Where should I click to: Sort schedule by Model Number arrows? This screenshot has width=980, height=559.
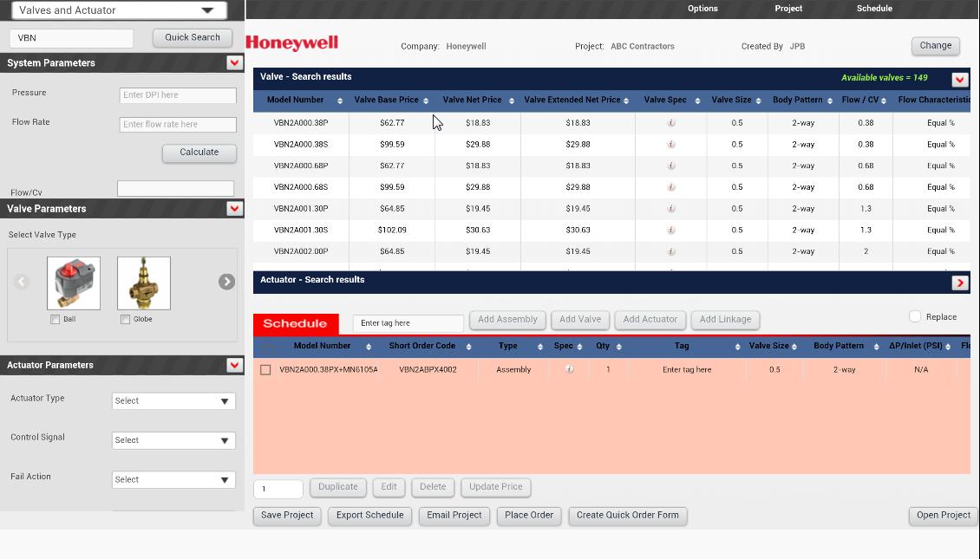coord(368,347)
